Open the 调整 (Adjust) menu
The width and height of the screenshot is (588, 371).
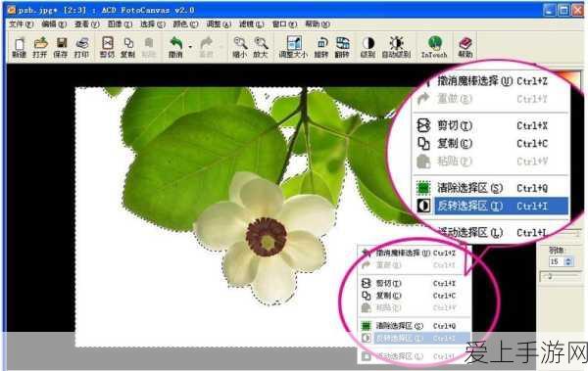coord(219,24)
